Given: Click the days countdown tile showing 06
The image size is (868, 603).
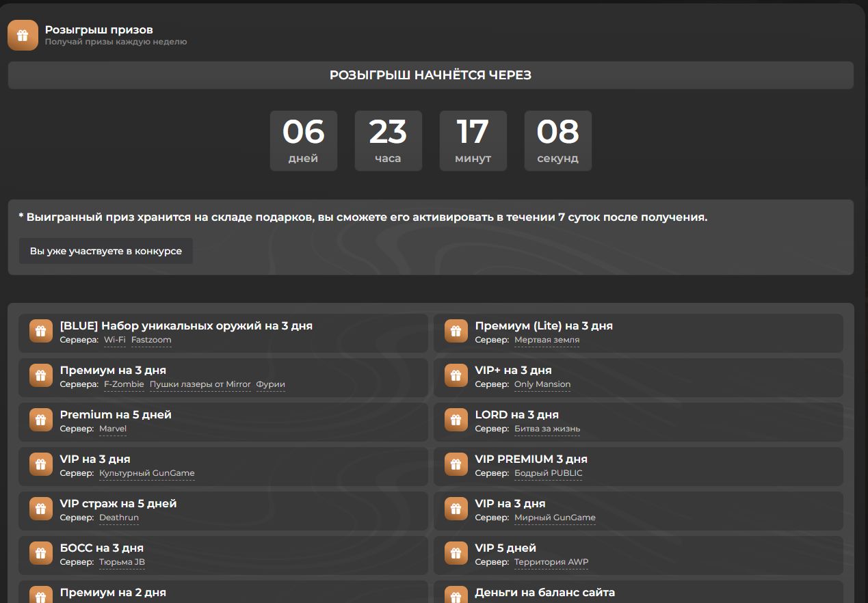Looking at the screenshot, I should click(x=303, y=141).
